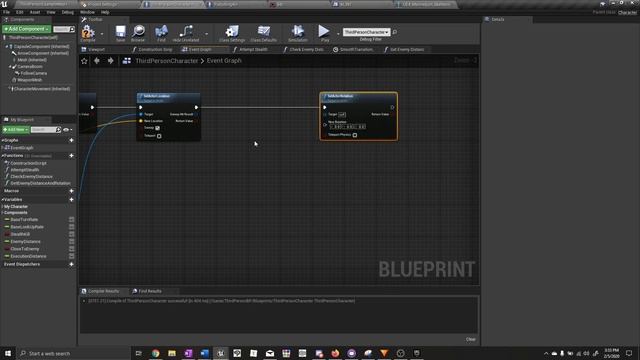Viewport: 640px width, 360px height.
Task: Toggle editable eye for BaseLookUpRate variable
Action: tap(71, 227)
